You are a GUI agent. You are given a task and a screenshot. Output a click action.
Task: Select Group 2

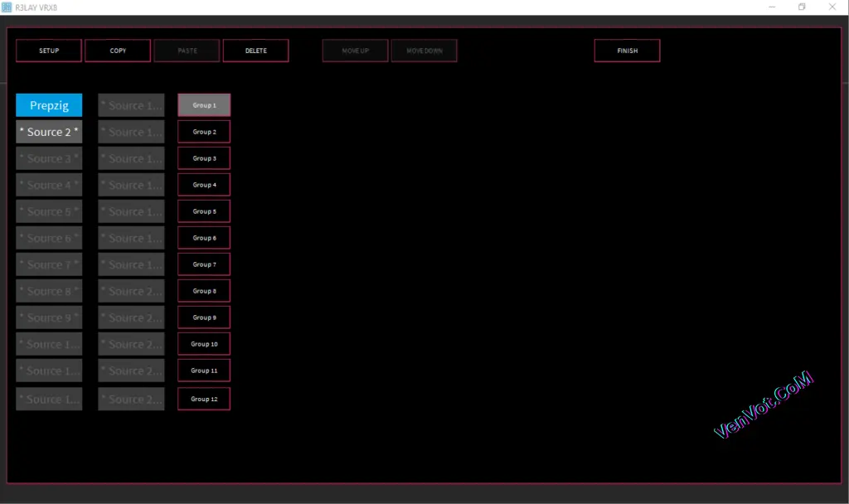(204, 132)
